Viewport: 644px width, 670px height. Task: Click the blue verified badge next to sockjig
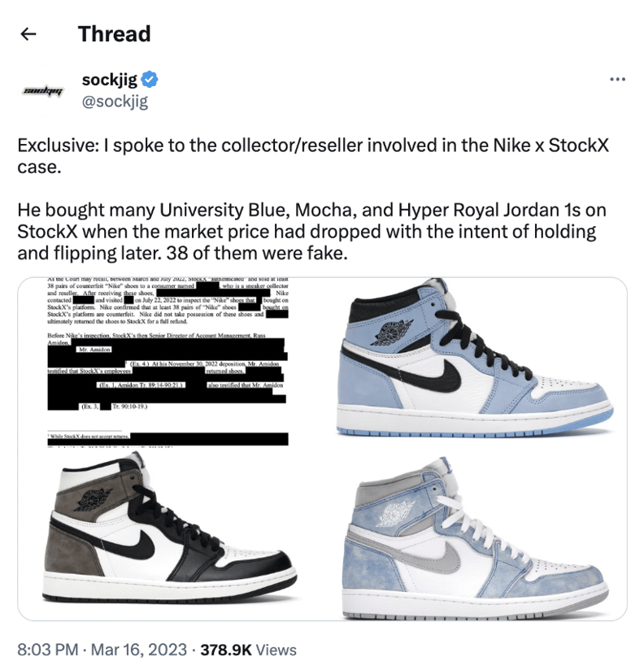pyautogui.click(x=149, y=79)
